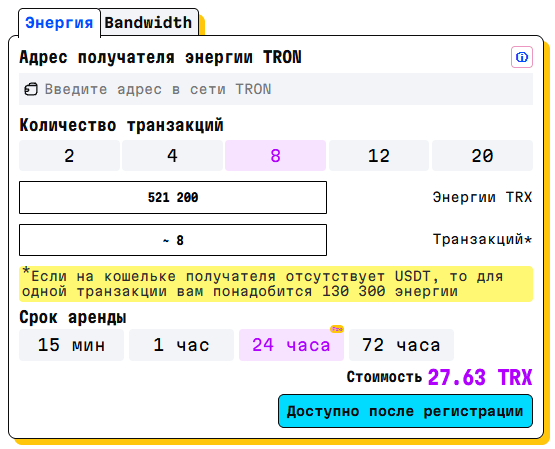Viewport: 555px width, 449px height.
Task: Choose 1 час rental period
Action: [181, 345]
